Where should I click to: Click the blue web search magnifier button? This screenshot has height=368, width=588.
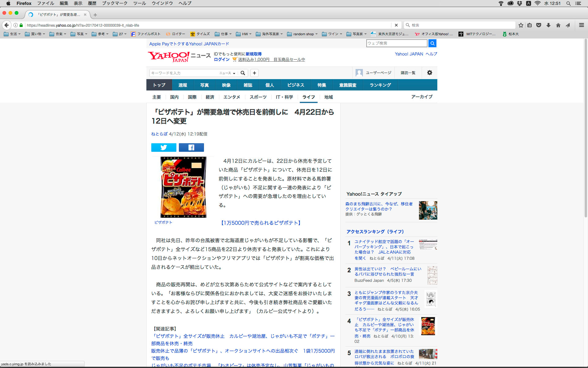pyautogui.click(x=432, y=43)
